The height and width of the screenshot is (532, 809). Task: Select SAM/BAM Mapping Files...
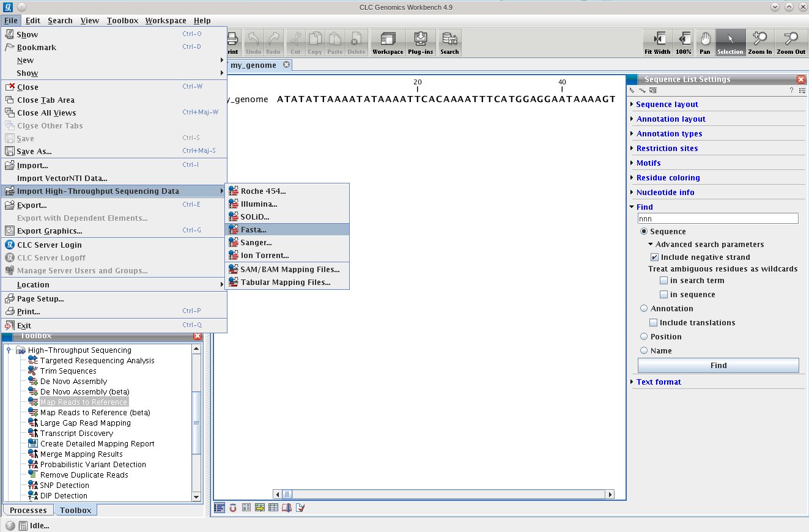[287, 270]
